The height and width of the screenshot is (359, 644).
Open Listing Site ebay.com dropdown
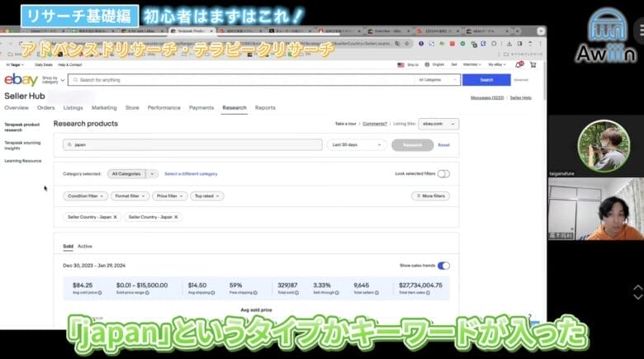pos(438,124)
